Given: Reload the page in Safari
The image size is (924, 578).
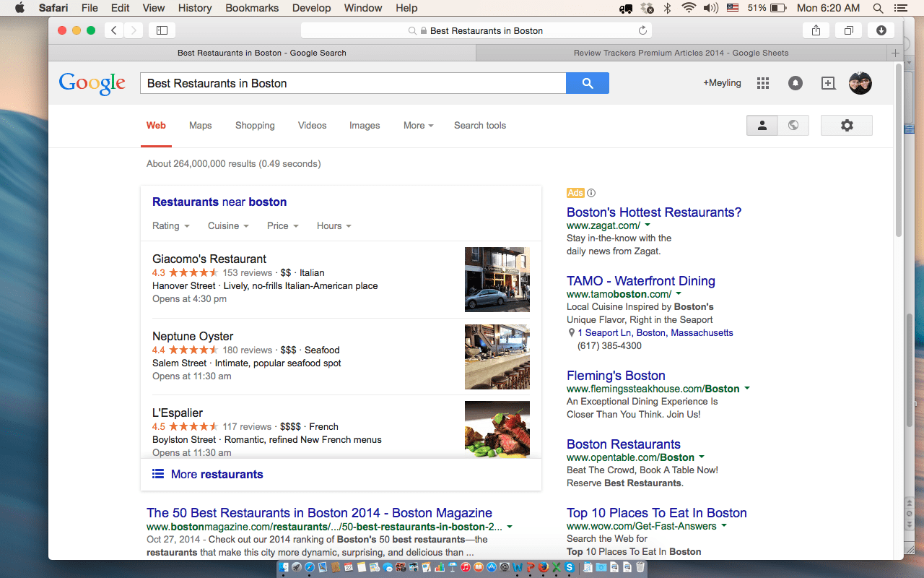Looking at the screenshot, I should pos(642,30).
